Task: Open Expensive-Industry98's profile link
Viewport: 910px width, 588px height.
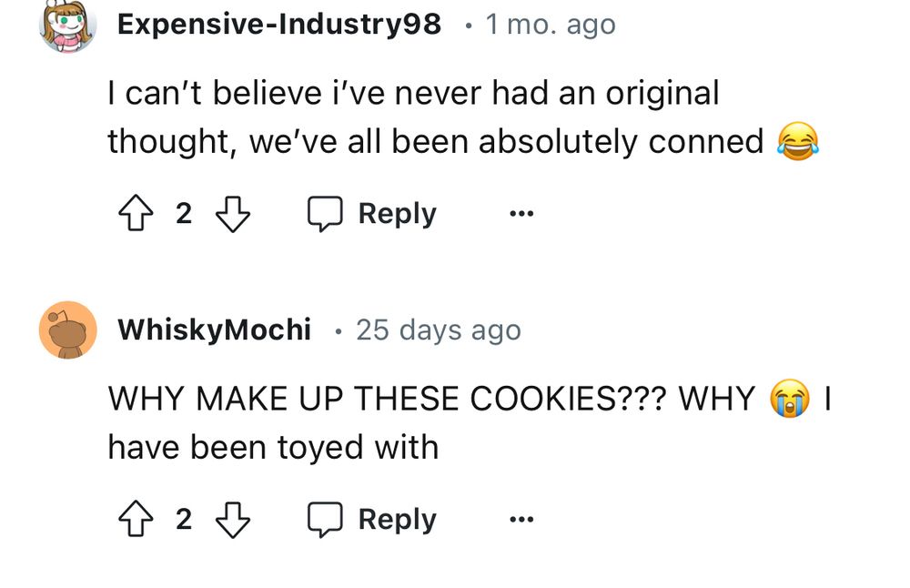Action: (x=279, y=25)
